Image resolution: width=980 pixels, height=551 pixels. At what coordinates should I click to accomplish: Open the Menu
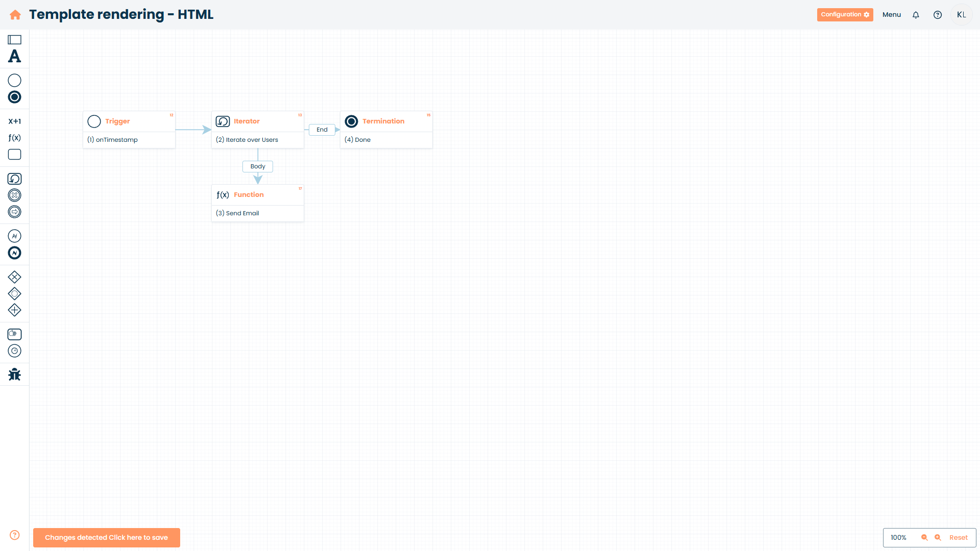point(892,15)
